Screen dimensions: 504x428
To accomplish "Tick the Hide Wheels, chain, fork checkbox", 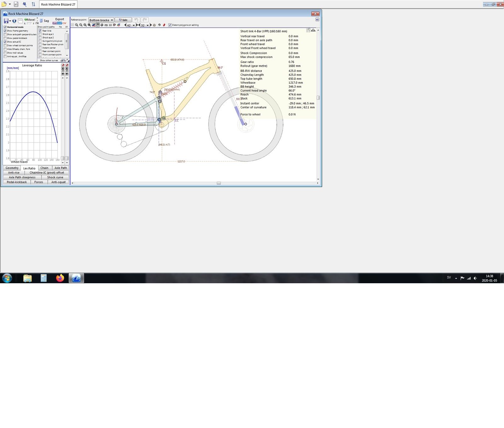I will pos(5,49).
